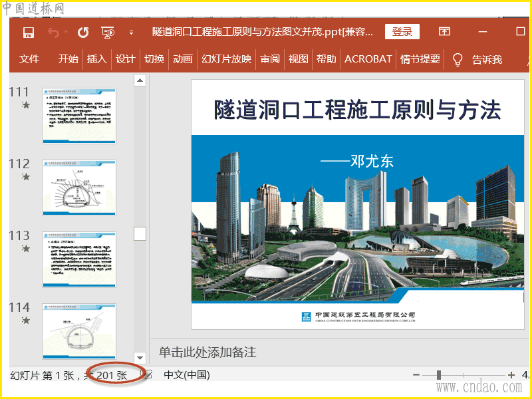
Task: Click the lightbulb Tell Me icon
Action: pos(458,59)
